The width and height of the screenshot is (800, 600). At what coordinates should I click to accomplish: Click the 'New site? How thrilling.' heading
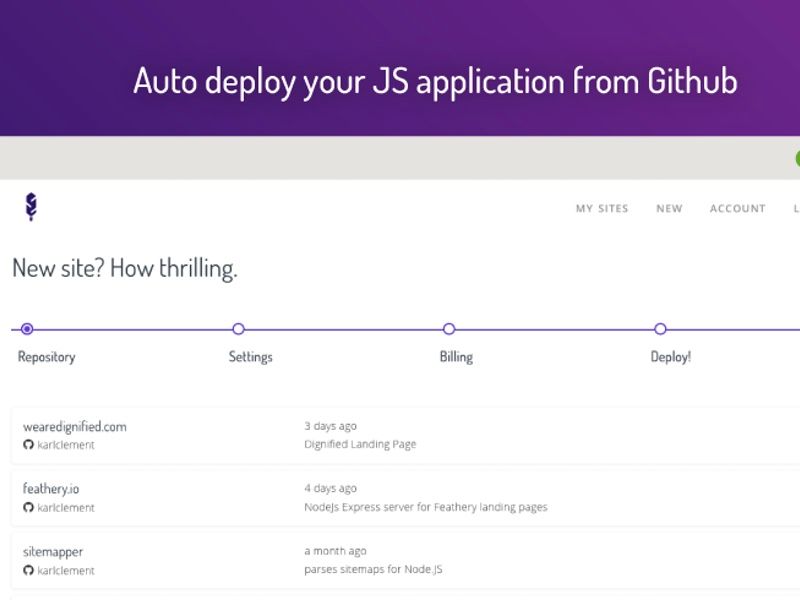125,268
